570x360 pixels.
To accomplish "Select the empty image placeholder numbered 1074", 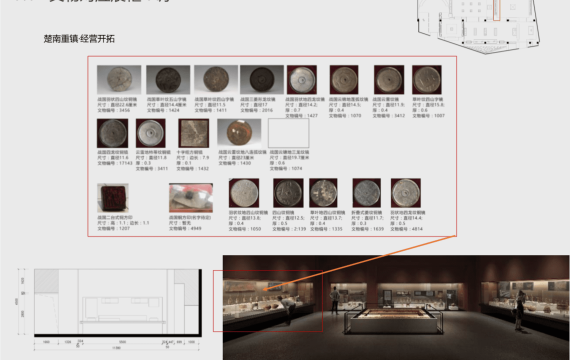I will coord(289,133).
